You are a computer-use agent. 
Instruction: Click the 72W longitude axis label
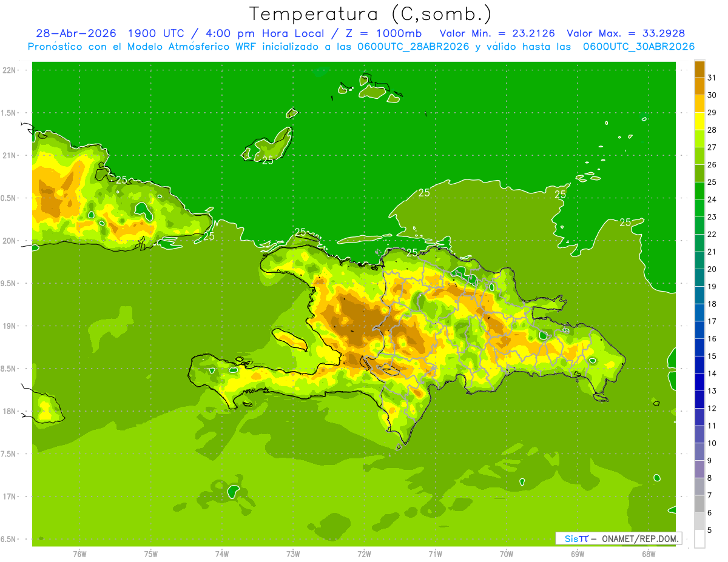(364, 554)
